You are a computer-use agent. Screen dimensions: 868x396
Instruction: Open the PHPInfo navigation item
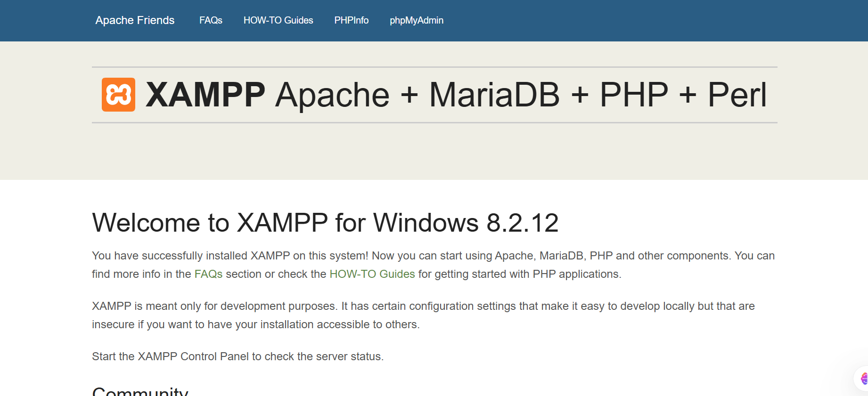(x=352, y=20)
